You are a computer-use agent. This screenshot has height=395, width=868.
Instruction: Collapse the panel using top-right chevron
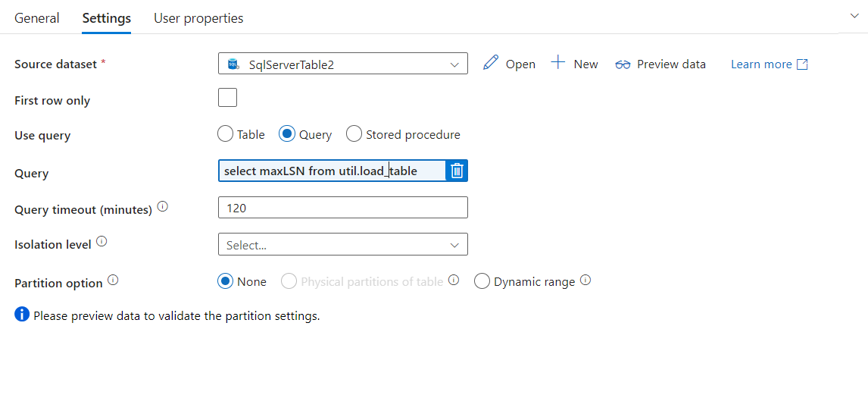tap(855, 16)
